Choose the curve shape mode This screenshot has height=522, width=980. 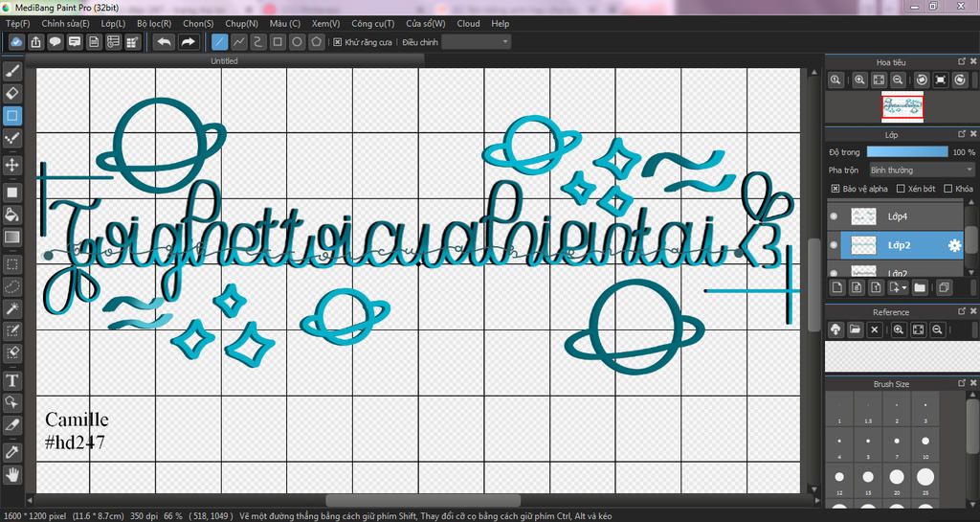(x=258, y=42)
